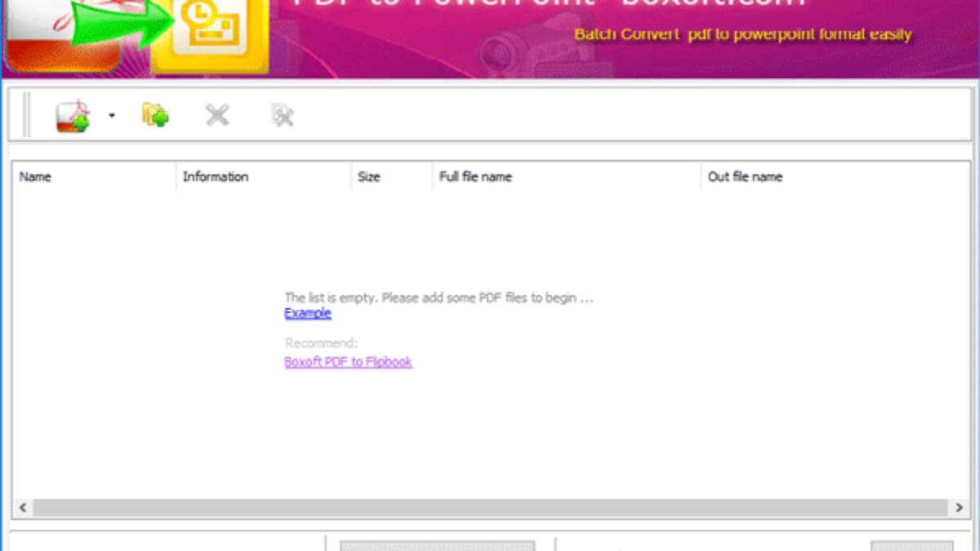980x551 pixels.
Task: Click the 'The list is empty' message text
Action: click(x=439, y=298)
